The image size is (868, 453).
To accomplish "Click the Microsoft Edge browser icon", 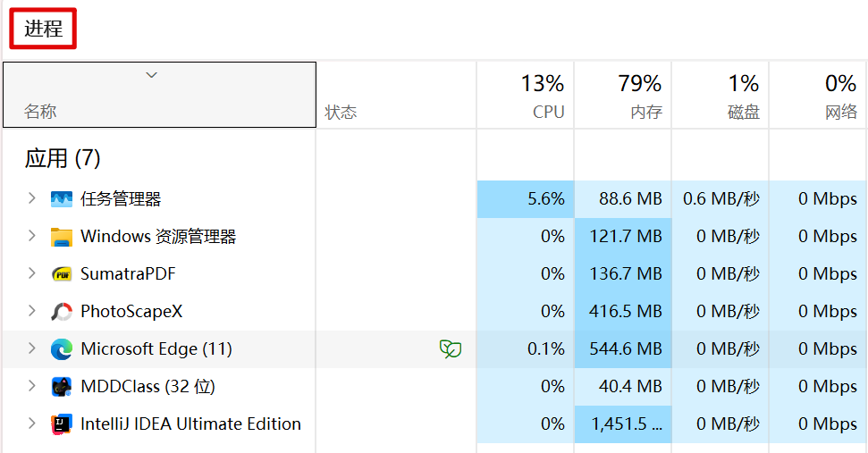I will [62, 349].
